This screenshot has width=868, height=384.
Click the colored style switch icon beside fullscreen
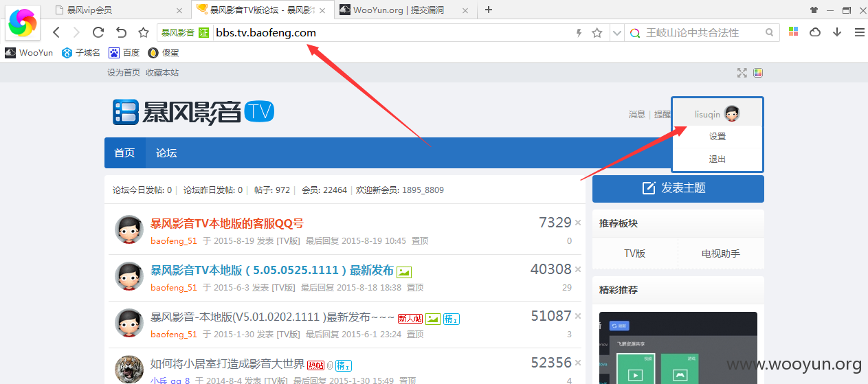pyautogui.click(x=758, y=73)
